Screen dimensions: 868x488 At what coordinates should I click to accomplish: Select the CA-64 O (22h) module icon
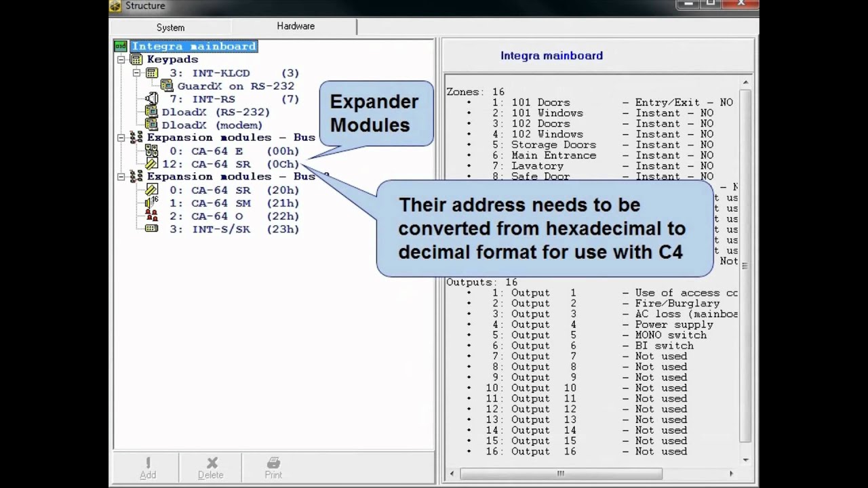pyautogui.click(x=151, y=216)
